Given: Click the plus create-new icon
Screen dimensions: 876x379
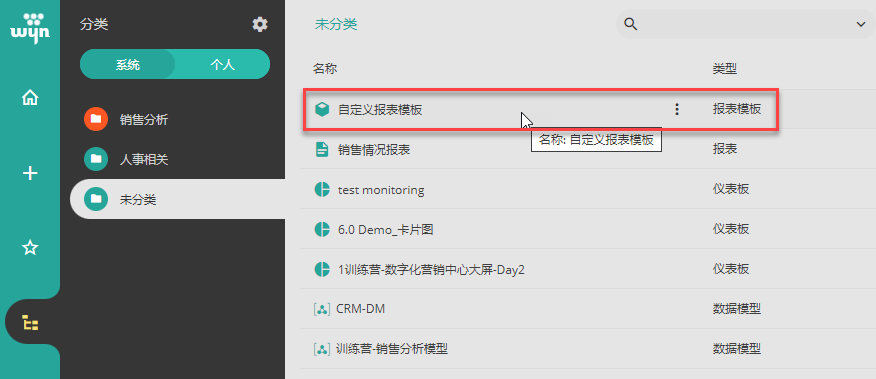Looking at the screenshot, I should pyautogui.click(x=30, y=173).
